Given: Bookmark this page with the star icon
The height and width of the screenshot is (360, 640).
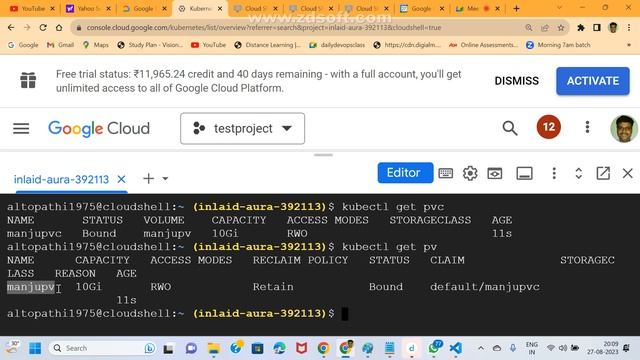Looking at the screenshot, I should coord(561,27).
